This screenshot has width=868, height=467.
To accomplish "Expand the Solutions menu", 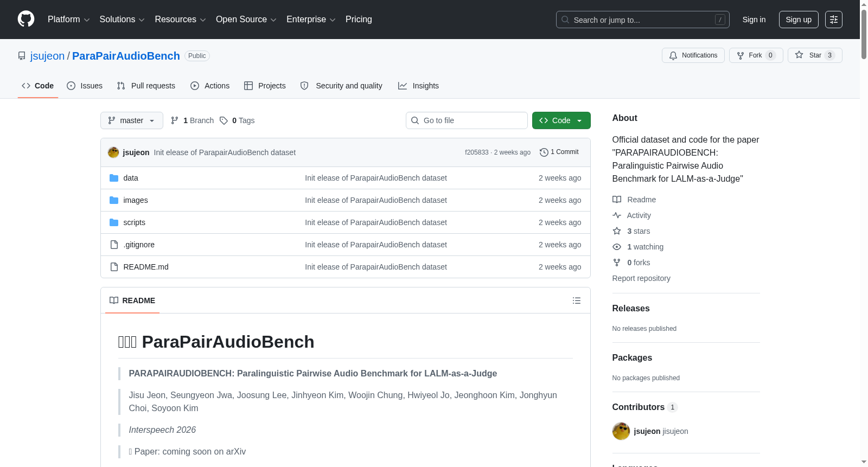I will coord(122,20).
